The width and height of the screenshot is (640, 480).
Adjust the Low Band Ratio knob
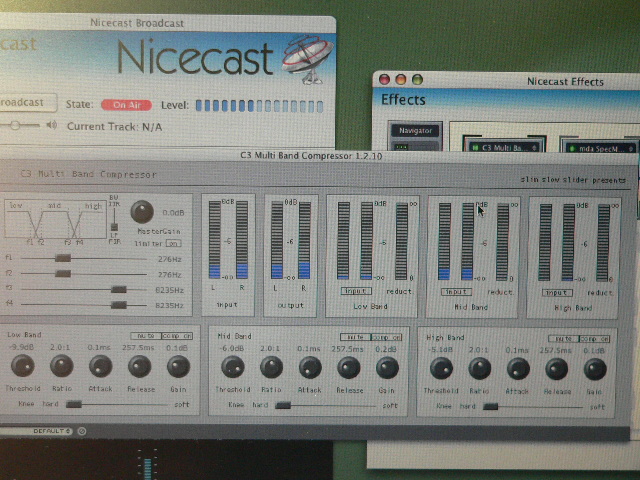(x=62, y=366)
